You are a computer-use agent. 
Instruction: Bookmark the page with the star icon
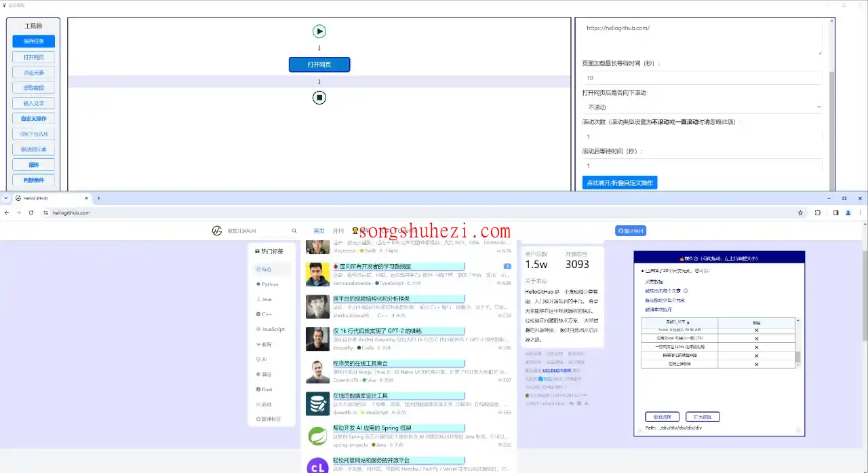point(801,212)
